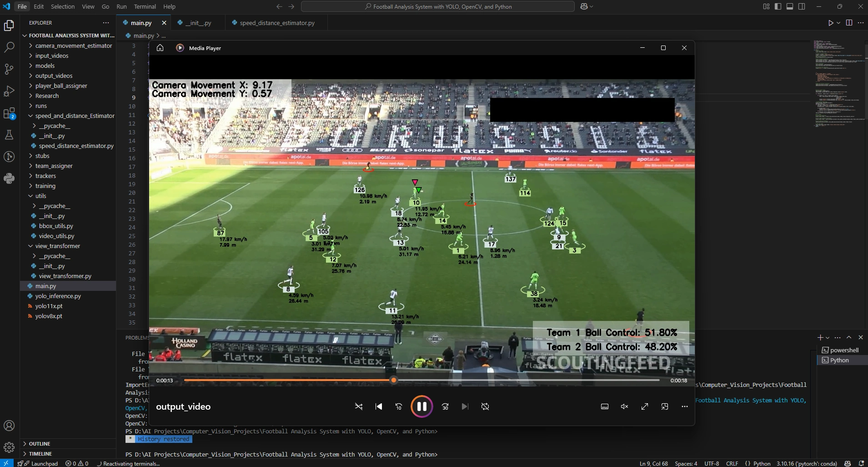Open the Selection menu

click(63, 6)
